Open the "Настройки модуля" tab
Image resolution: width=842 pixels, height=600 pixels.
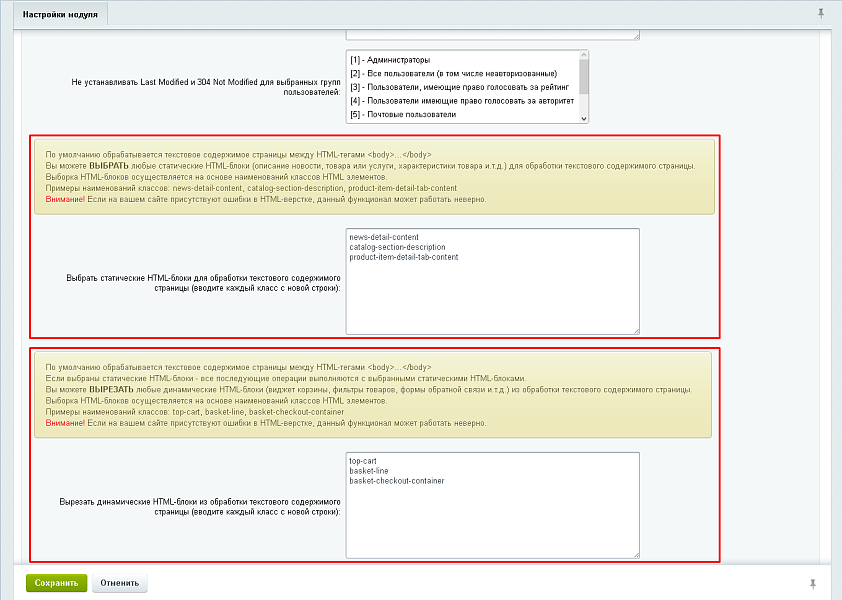(61, 14)
